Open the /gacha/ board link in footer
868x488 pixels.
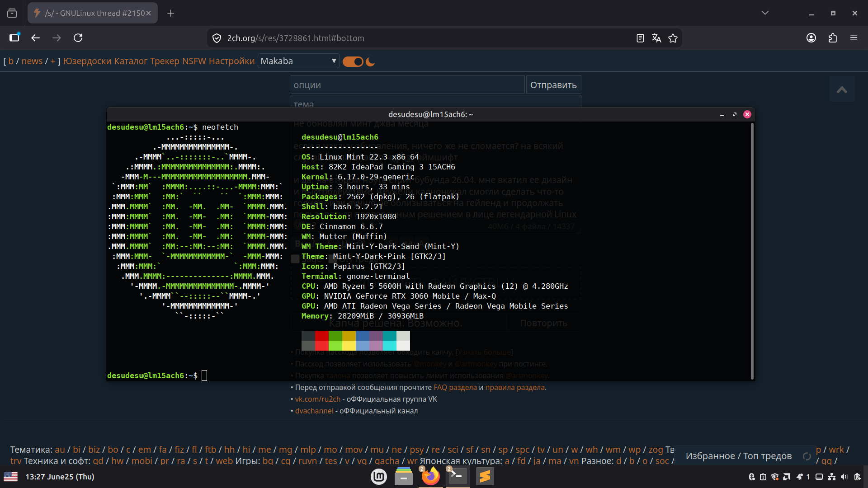tap(387, 461)
